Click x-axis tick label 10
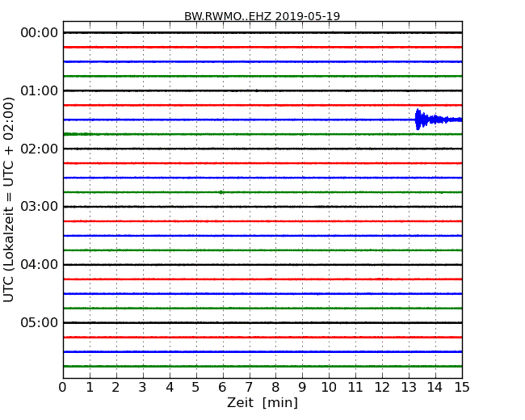This screenshot has height=420, width=525. [329, 388]
